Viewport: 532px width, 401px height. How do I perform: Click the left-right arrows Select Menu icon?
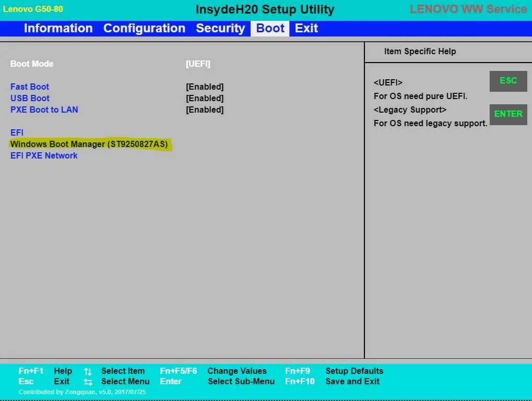click(88, 382)
